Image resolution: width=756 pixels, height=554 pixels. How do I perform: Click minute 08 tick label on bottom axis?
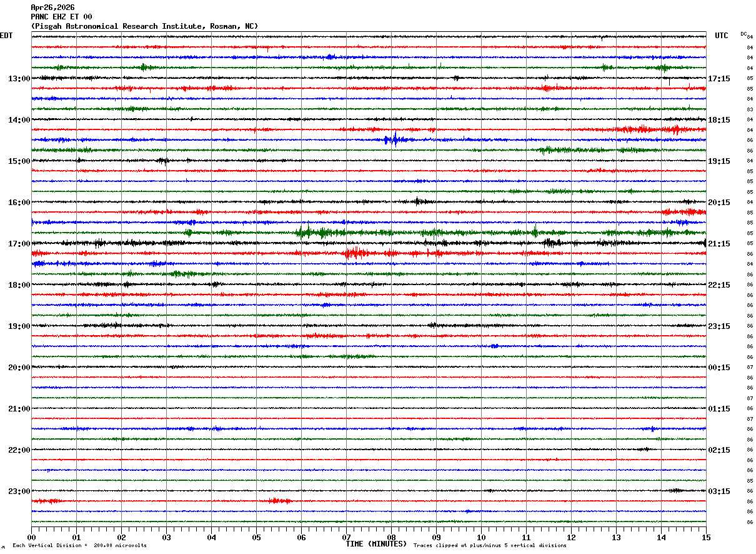click(391, 537)
